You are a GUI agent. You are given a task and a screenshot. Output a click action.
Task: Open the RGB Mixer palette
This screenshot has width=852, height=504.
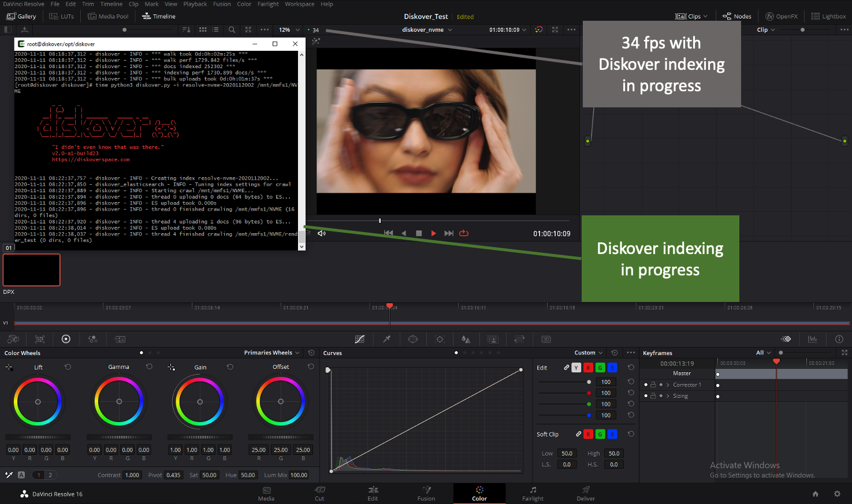tap(92, 339)
